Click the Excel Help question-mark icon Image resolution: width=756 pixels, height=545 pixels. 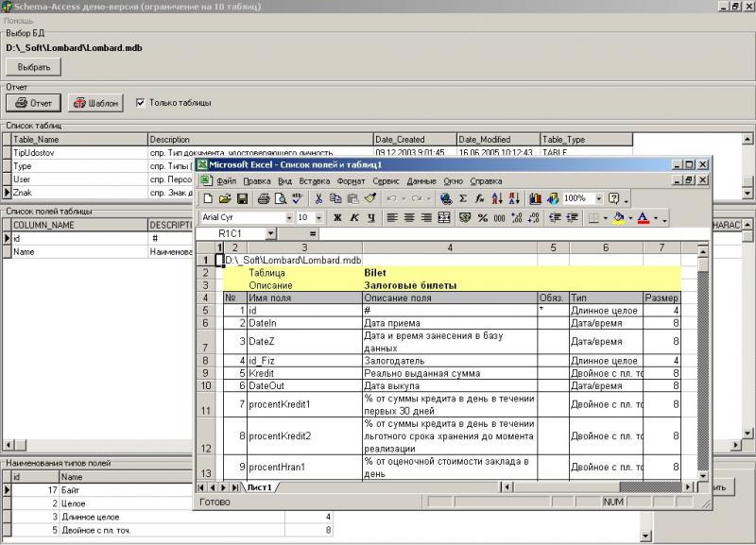[613, 198]
